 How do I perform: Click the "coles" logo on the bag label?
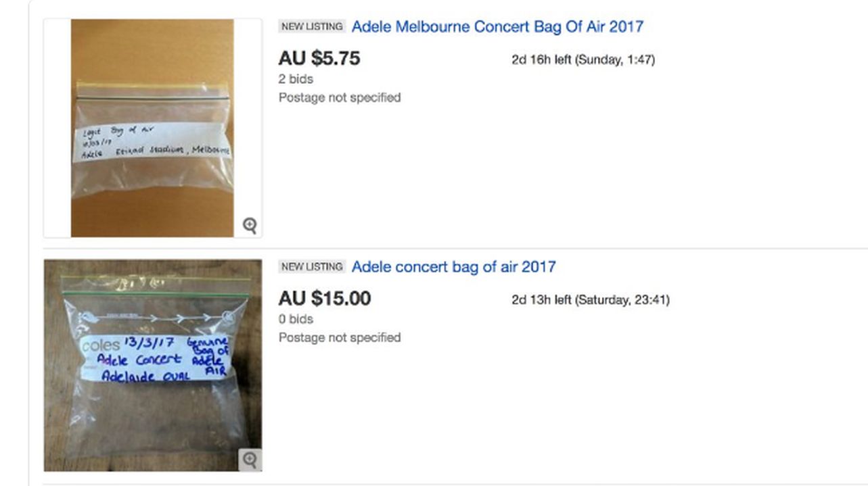point(101,346)
